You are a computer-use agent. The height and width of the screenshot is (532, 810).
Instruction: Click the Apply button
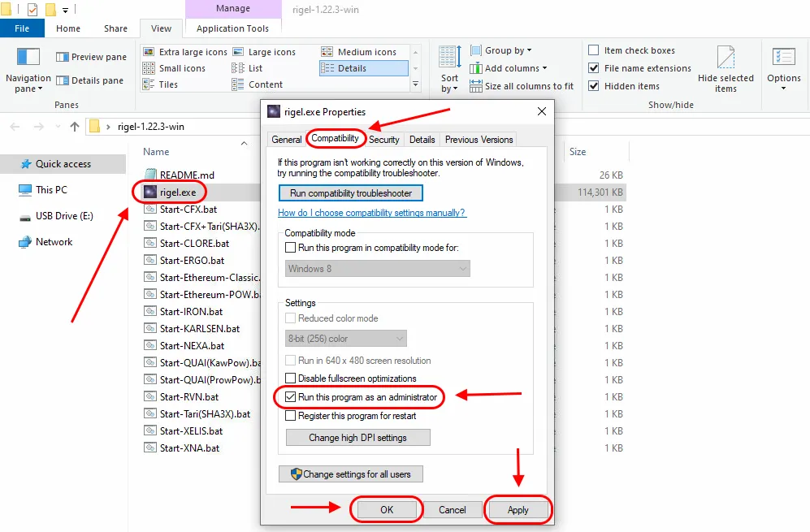tap(518, 510)
